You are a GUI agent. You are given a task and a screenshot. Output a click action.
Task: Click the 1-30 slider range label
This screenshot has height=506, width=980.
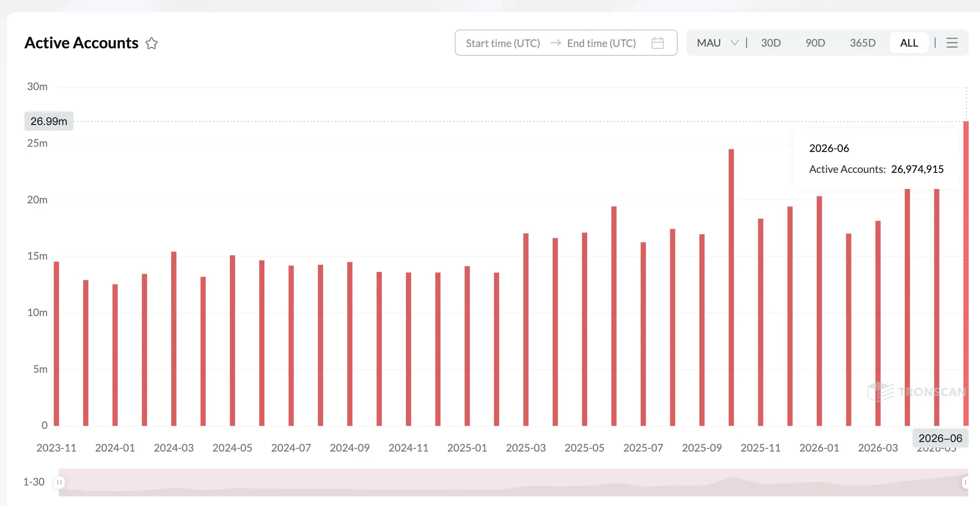(x=34, y=482)
